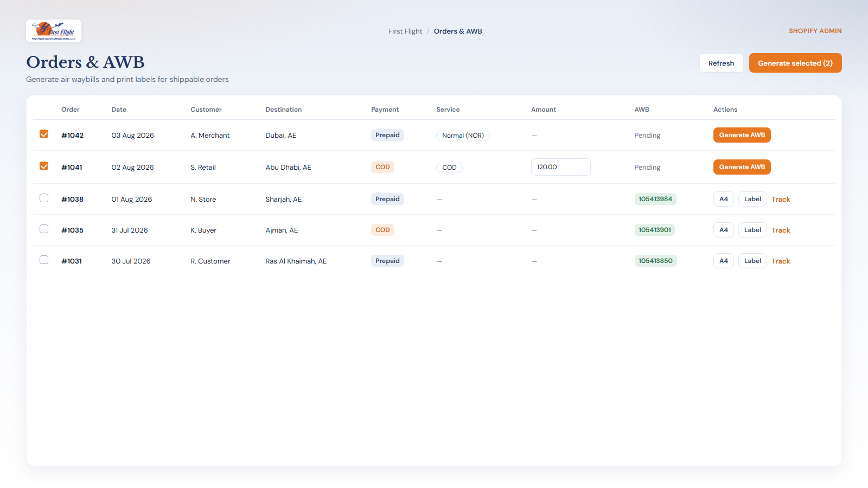Image resolution: width=868 pixels, height=488 pixels.
Task: Click Pending AWB status for order #1042
Action: tap(647, 136)
